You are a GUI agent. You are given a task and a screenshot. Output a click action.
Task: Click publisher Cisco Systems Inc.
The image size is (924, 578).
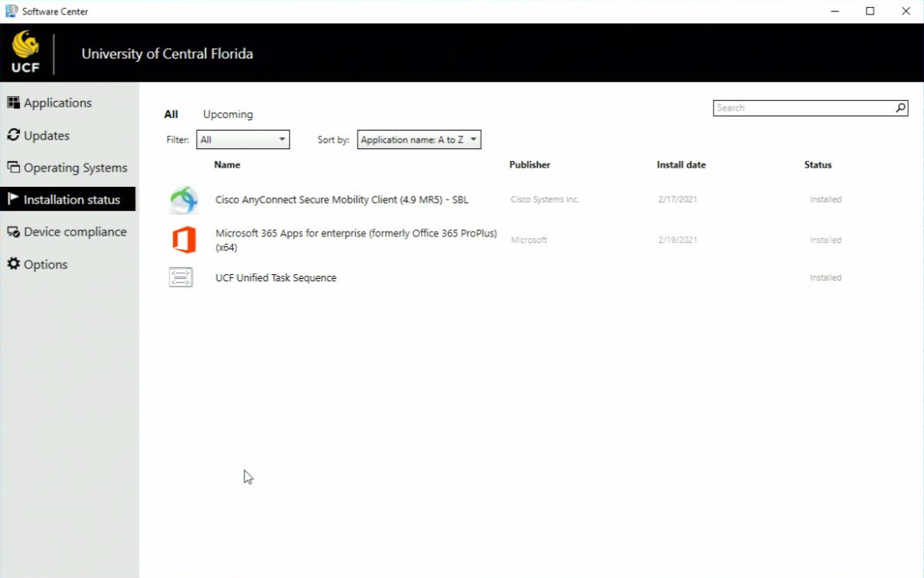544,200
